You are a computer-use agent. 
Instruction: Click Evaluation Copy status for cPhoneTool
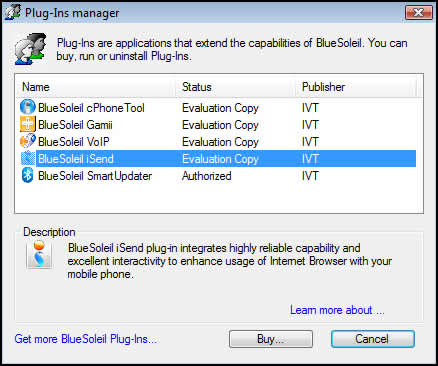pyautogui.click(x=220, y=108)
